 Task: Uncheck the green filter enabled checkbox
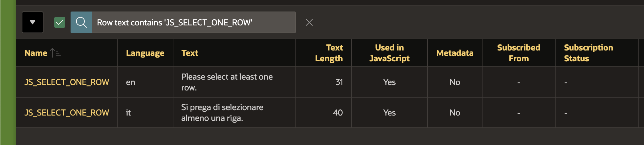(60, 22)
